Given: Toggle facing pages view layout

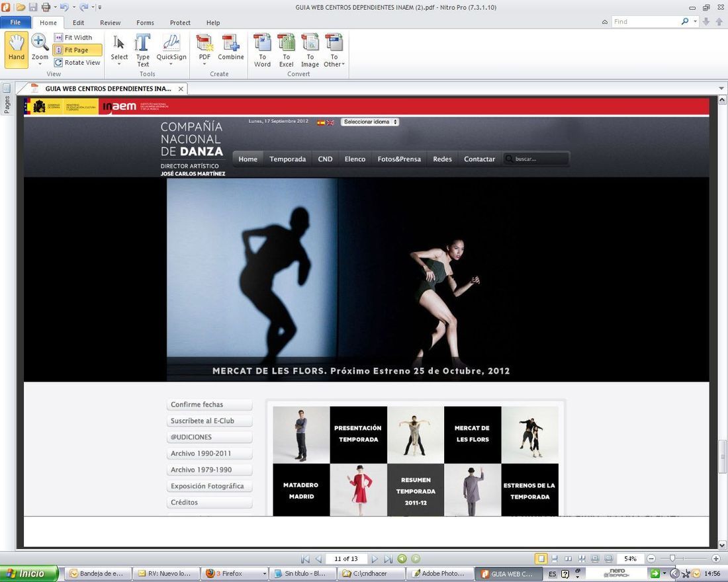Looking at the screenshot, I should click(568, 559).
